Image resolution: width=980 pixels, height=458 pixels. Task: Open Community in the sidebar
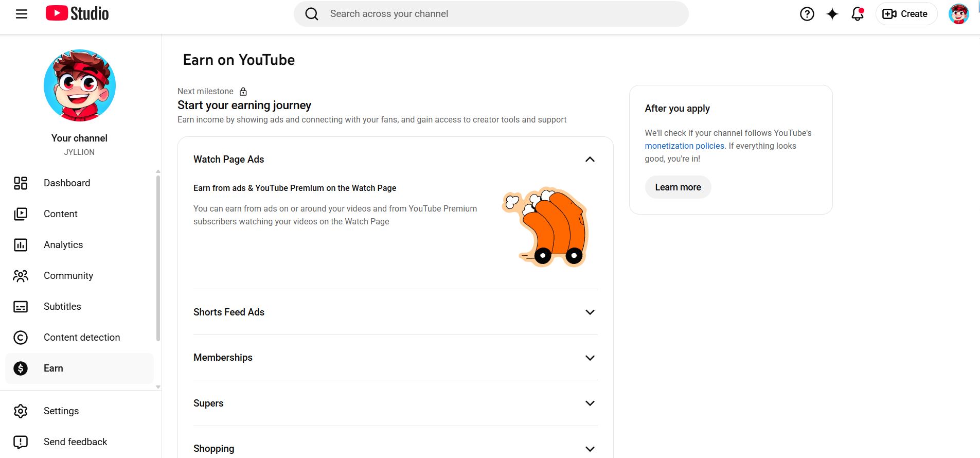(79, 276)
